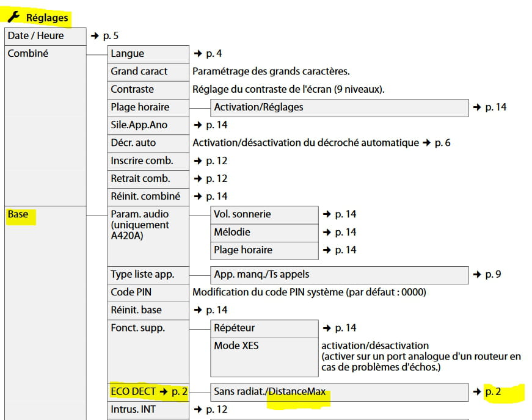This screenshot has height=420, width=532.
Task: Click the Fonct. supp. entry
Action: (148, 351)
